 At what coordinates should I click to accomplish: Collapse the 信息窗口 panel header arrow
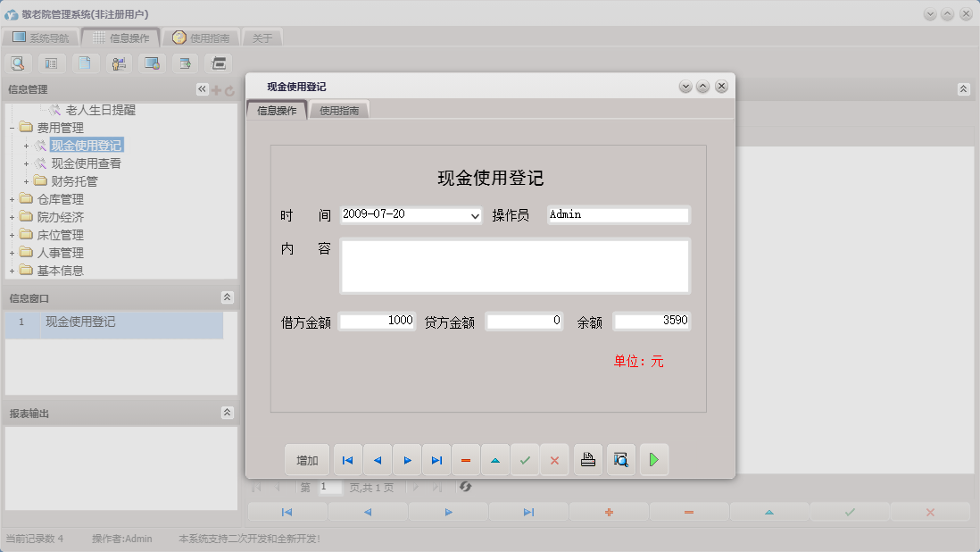228,297
